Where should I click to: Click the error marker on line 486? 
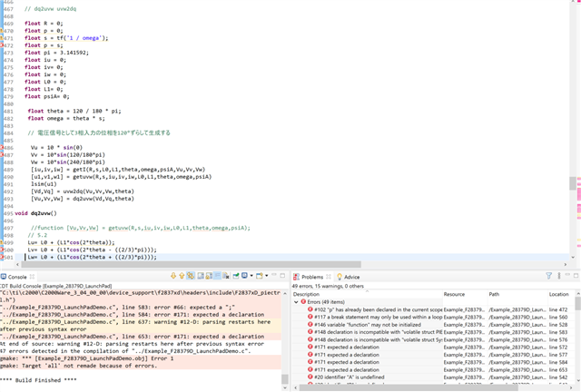(x=2, y=148)
